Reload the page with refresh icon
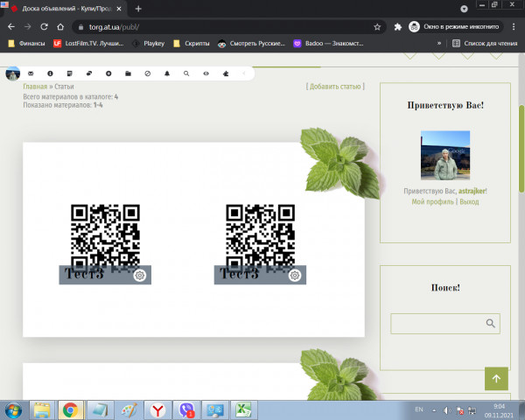The image size is (525, 420). [44, 27]
